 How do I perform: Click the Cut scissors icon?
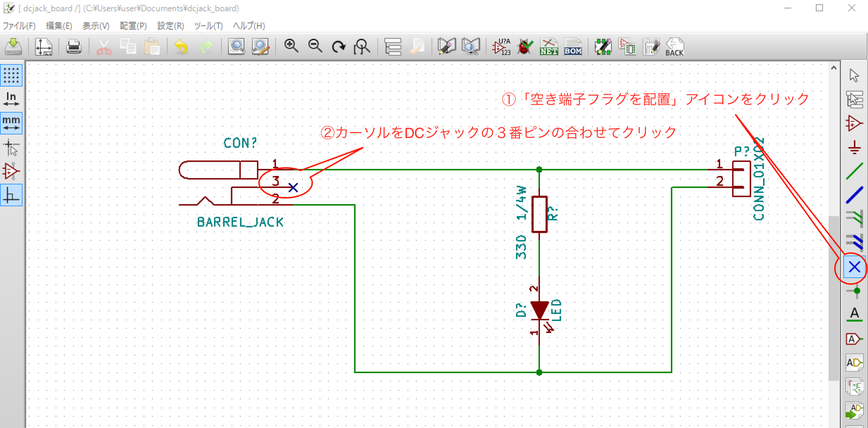[104, 46]
